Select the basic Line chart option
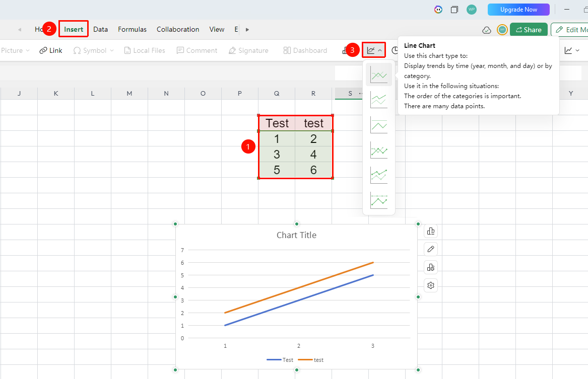Viewport: 588px width, 379px height. click(x=379, y=74)
